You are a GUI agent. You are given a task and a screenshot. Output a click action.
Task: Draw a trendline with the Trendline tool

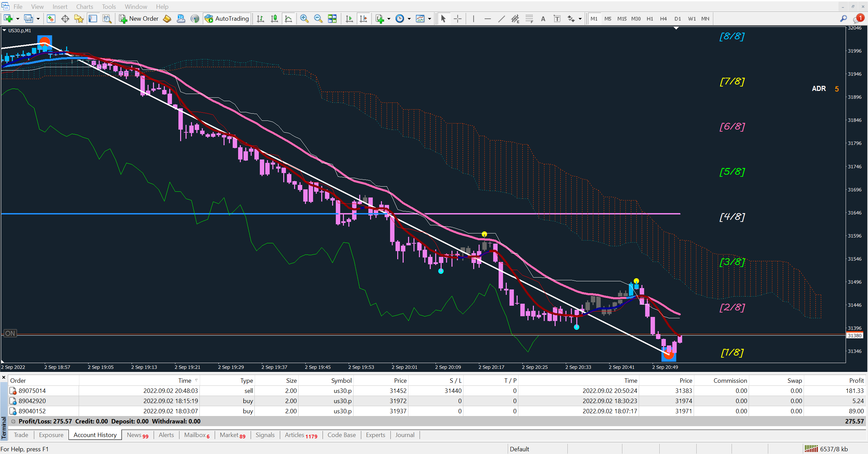(501, 19)
